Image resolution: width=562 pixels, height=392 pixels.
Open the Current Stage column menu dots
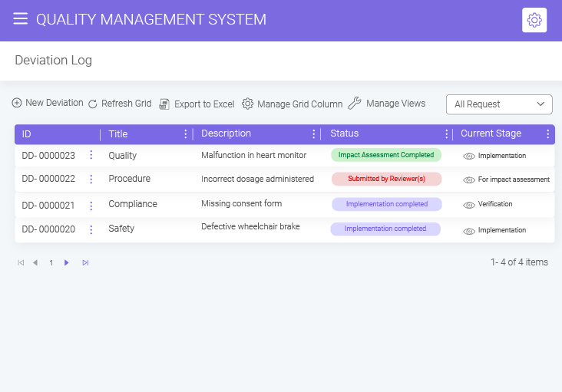pos(547,134)
